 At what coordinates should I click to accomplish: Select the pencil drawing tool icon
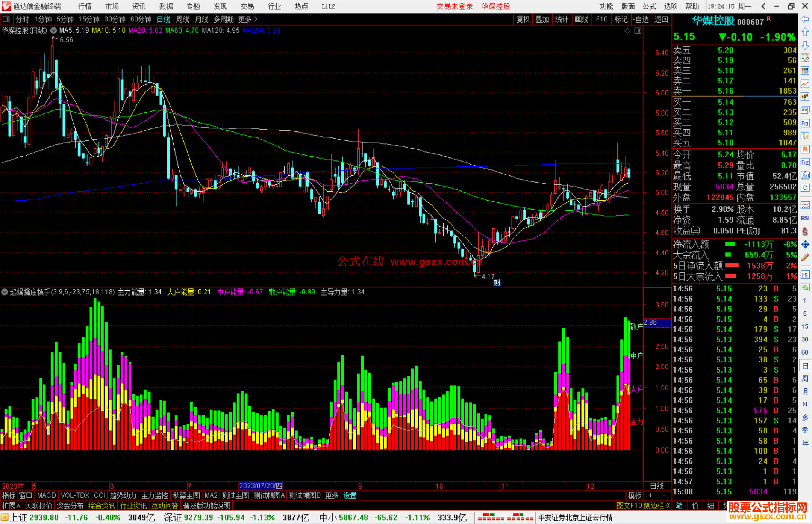pyautogui.click(x=805, y=257)
